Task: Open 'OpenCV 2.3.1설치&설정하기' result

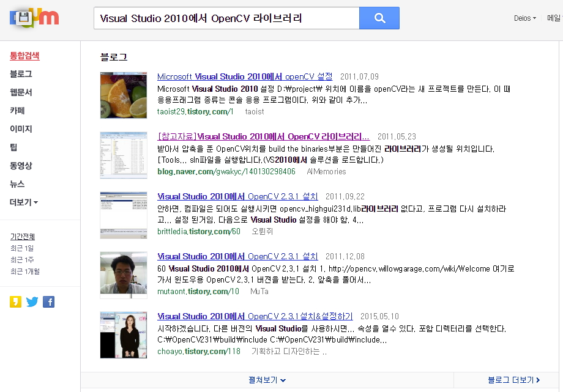Action: point(255,316)
